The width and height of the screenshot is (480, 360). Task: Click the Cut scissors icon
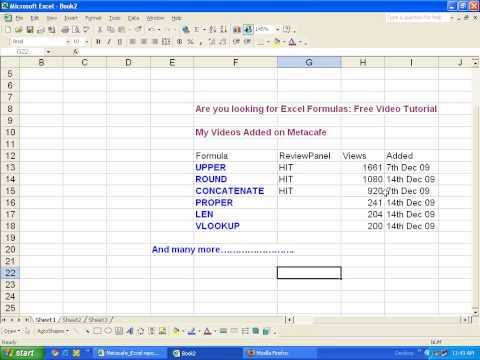point(100,30)
